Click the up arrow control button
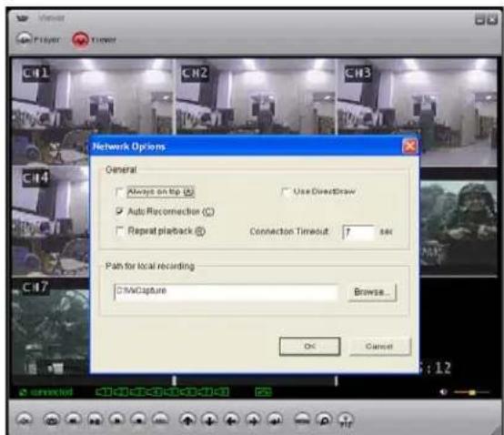The height and width of the screenshot is (435, 504). coord(187,420)
